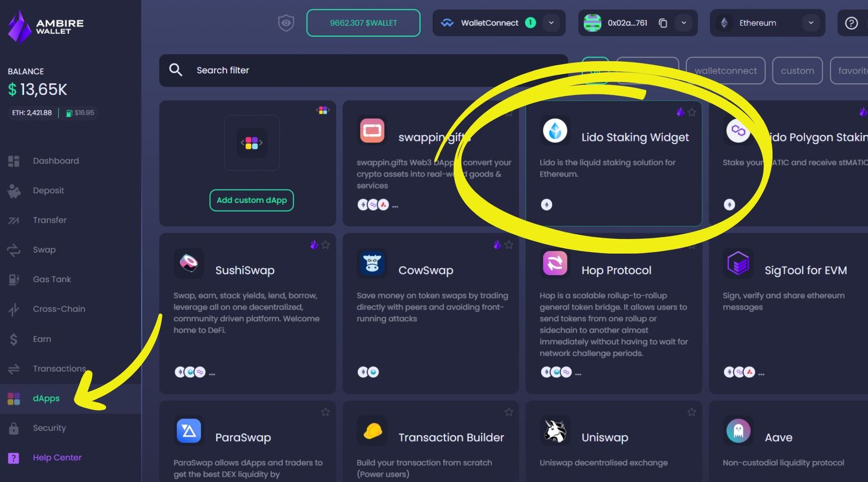Image resolution: width=868 pixels, height=482 pixels.
Task: Click the Transaction Builder hardhat icon
Action: point(372,431)
